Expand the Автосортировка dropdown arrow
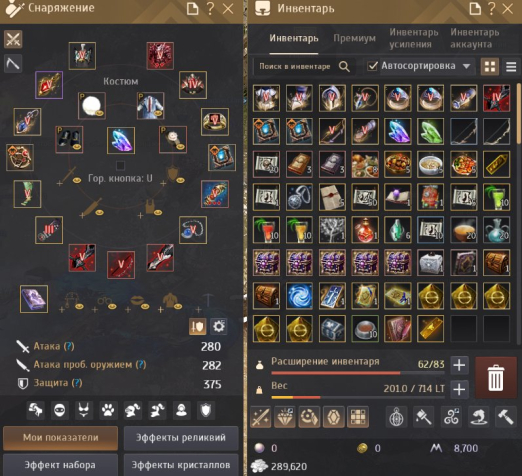 466,66
